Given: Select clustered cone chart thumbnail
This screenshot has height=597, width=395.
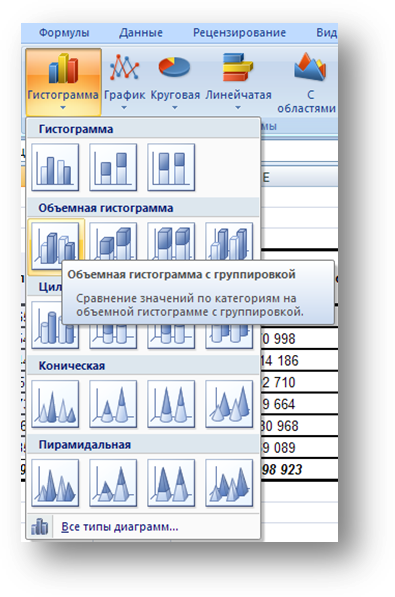Looking at the screenshot, I should (55, 404).
